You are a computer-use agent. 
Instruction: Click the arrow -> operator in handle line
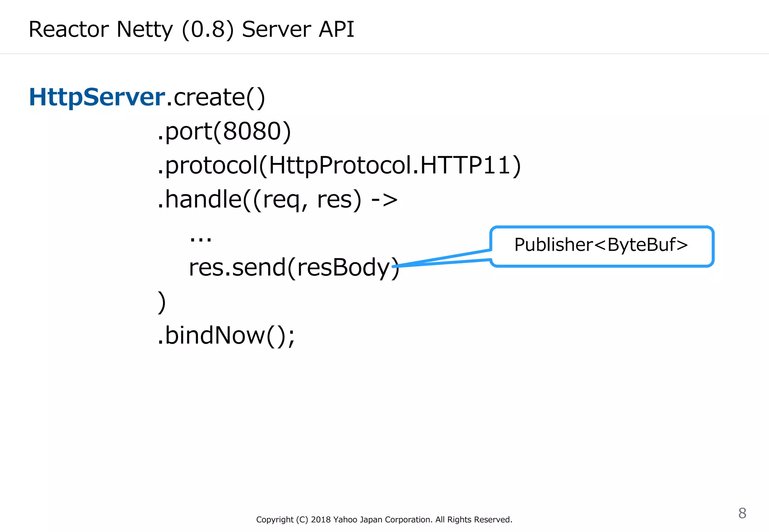click(384, 200)
